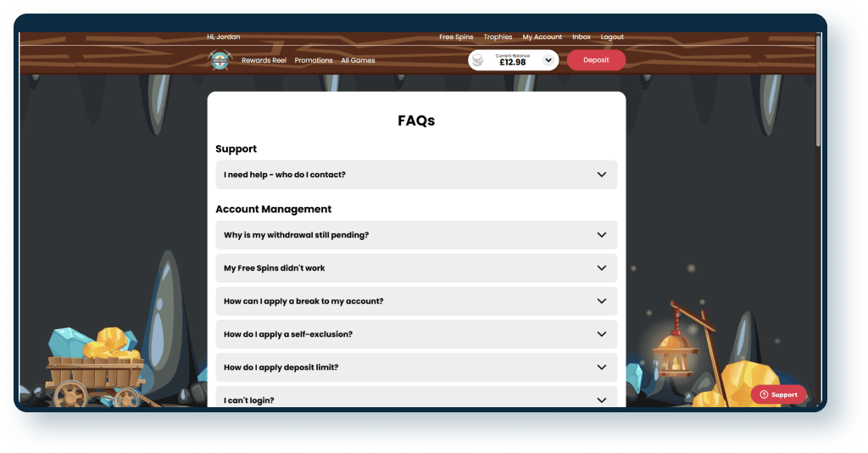Open Rewards Reel page
This screenshot has width=868, height=453.
pyautogui.click(x=264, y=61)
